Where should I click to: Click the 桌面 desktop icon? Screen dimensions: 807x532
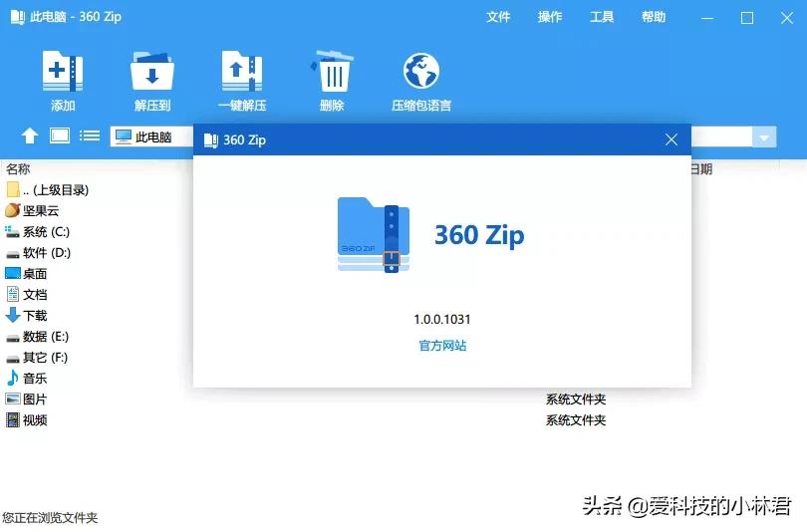(x=12, y=273)
